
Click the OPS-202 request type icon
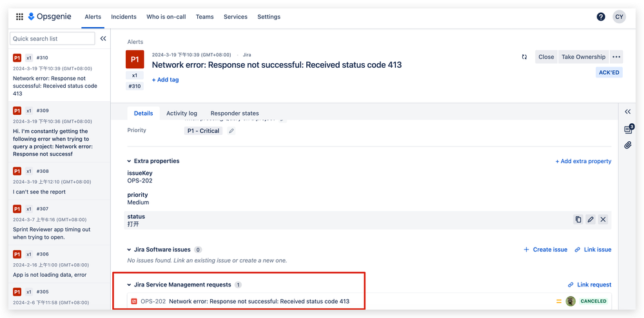[x=134, y=301]
